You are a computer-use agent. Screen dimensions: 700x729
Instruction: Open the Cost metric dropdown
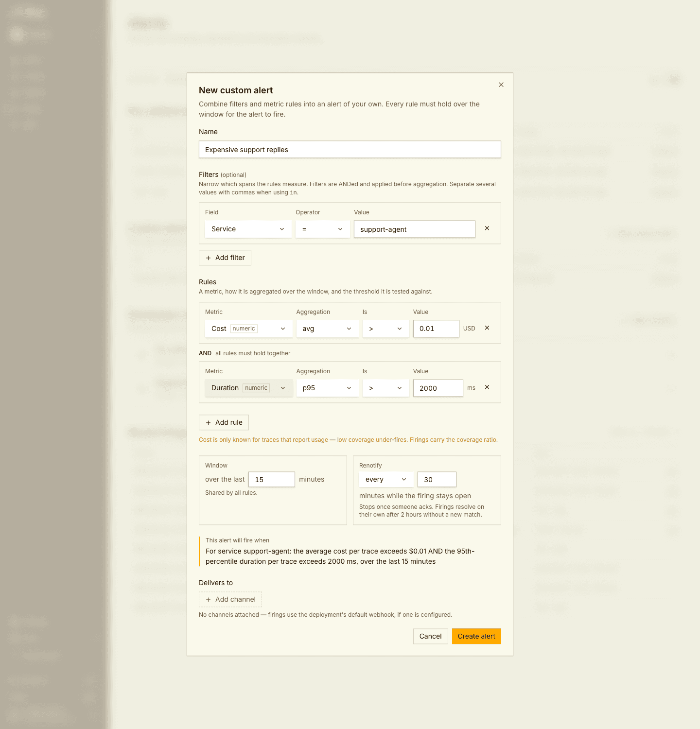click(x=249, y=329)
